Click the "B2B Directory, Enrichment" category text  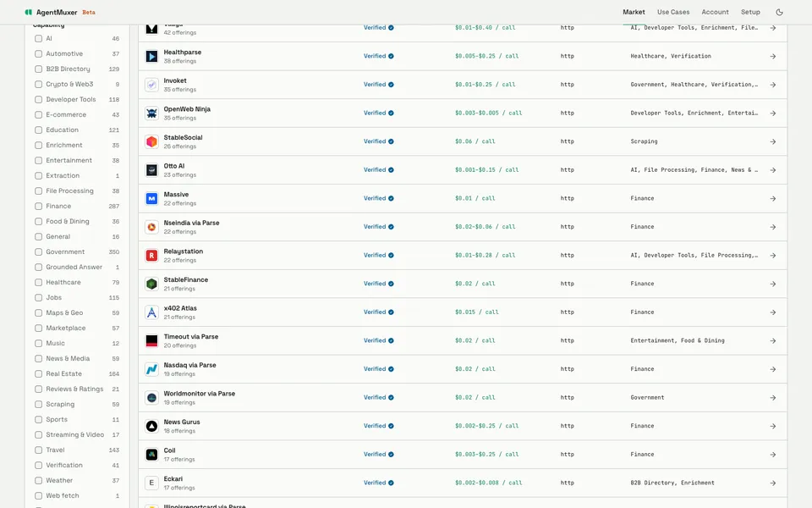[x=672, y=483]
